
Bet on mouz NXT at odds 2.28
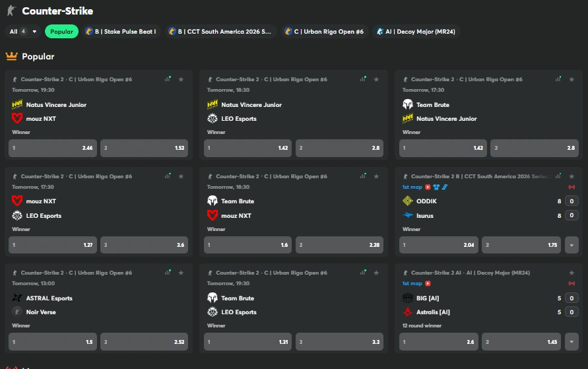coord(340,246)
